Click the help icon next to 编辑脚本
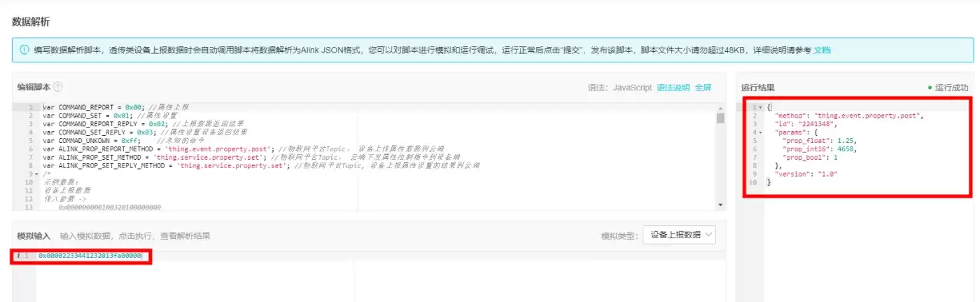Viewport: 980px width, 302px height. [58, 88]
